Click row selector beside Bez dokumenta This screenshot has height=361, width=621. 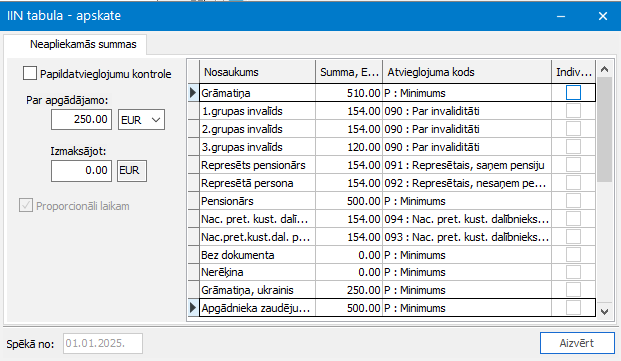193,255
